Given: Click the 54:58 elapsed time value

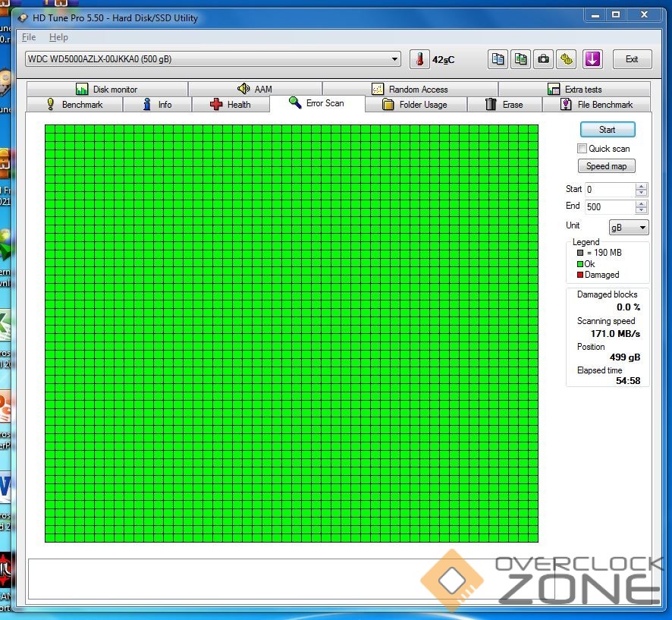Looking at the screenshot, I should [628, 381].
